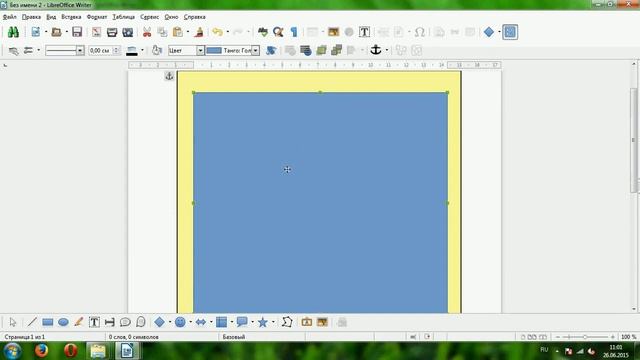The image size is (640, 360).
Task: Open the line style dropdown
Action: [x=80, y=50]
